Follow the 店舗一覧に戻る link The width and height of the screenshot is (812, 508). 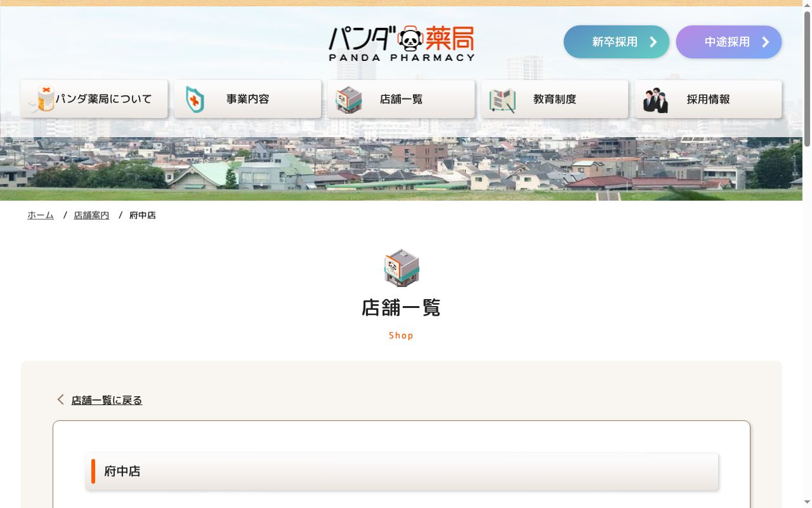click(x=107, y=400)
